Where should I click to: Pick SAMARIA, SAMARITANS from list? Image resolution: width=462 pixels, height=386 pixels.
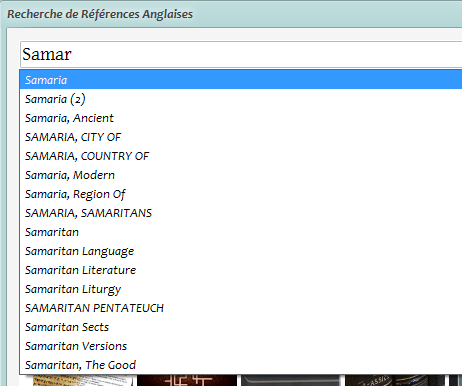tap(241, 213)
